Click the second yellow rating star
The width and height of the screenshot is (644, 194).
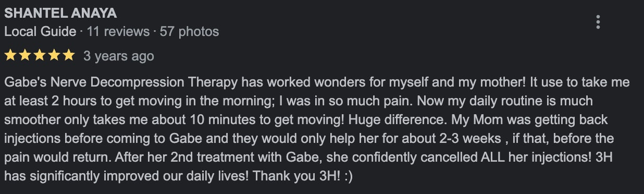coord(25,55)
